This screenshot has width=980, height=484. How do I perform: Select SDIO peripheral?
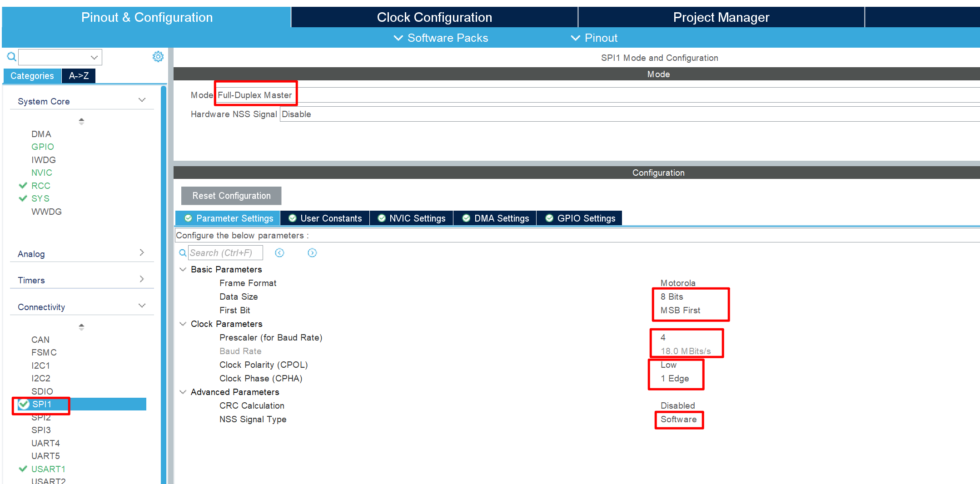click(x=42, y=391)
